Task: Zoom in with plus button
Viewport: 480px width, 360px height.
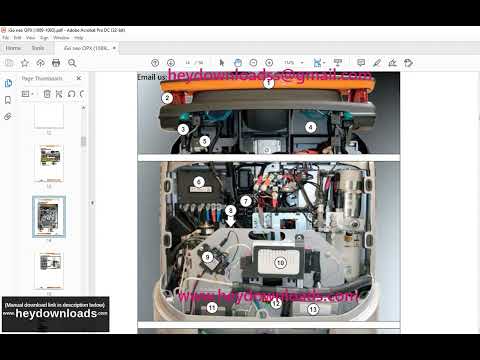Action: (269, 63)
